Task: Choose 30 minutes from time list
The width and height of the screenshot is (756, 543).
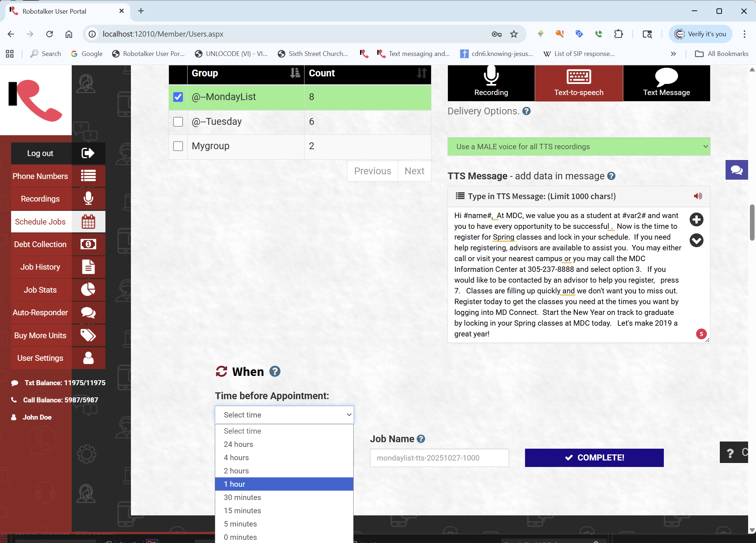Action: click(242, 497)
